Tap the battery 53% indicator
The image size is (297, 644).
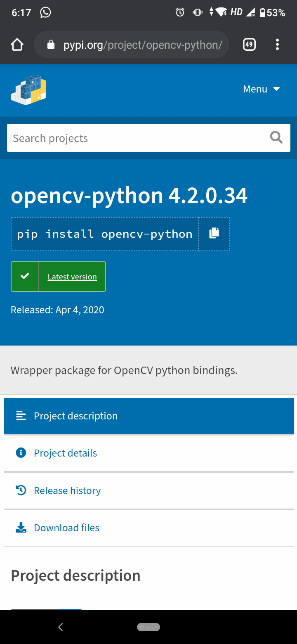coord(272,12)
